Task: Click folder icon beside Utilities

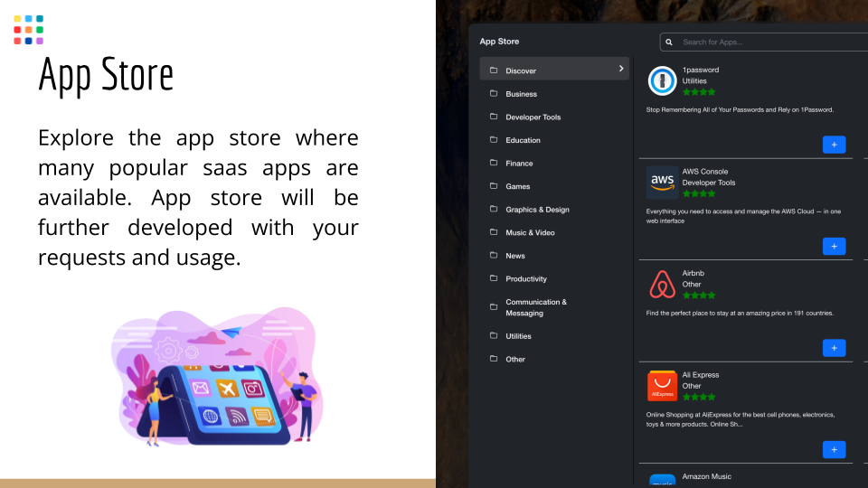Action: click(x=494, y=336)
